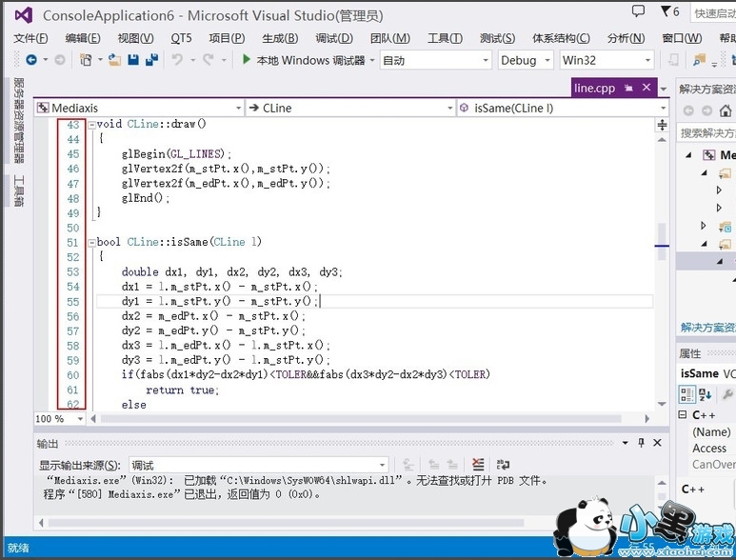
Task: Open the Debug configuration dropdown
Action: pyautogui.click(x=525, y=60)
